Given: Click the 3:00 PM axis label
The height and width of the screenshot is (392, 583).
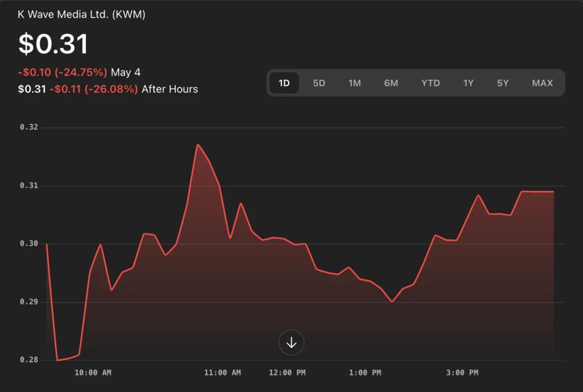Looking at the screenshot, I should [x=462, y=373].
